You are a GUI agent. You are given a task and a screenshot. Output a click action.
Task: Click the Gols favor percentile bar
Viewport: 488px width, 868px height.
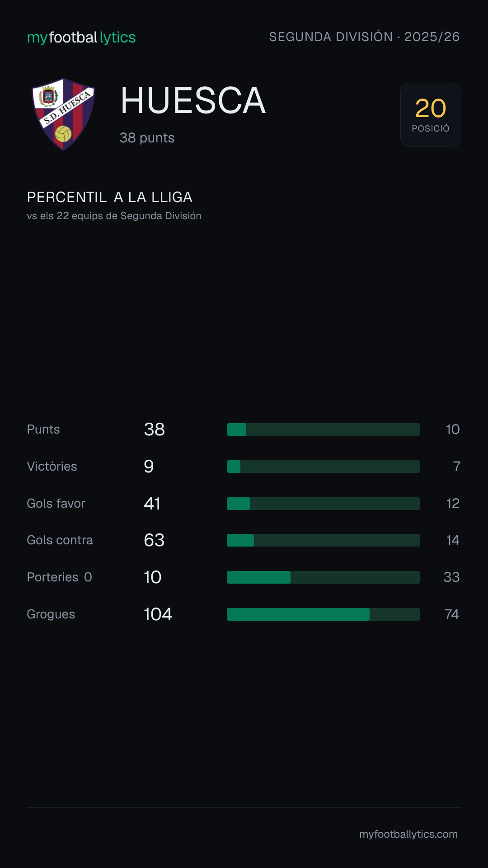(x=323, y=504)
